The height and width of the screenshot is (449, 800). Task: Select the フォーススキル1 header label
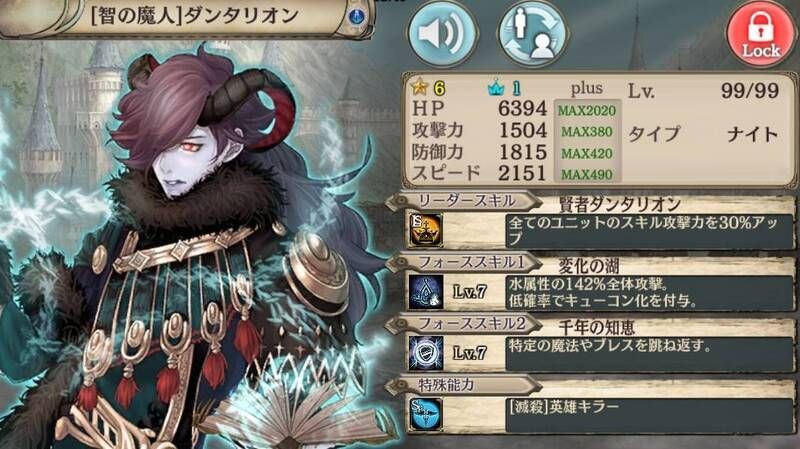point(470,262)
